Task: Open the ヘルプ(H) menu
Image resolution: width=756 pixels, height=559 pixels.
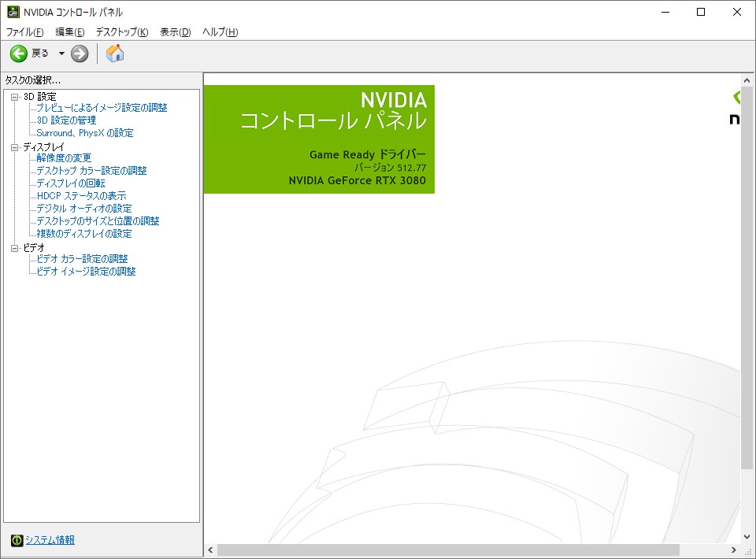Action: [x=220, y=32]
